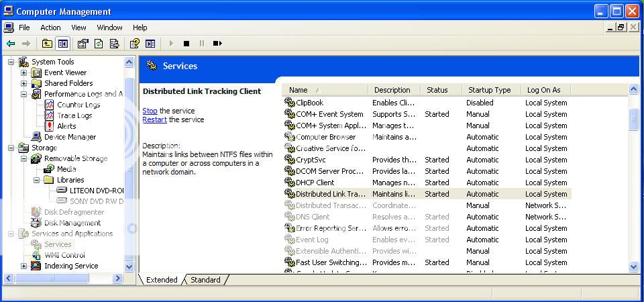Image resolution: width=644 pixels, height=302 pixels.
Task: Select the Alerts icon in tree
Action: pyautogui.click(x=49, y=126)
